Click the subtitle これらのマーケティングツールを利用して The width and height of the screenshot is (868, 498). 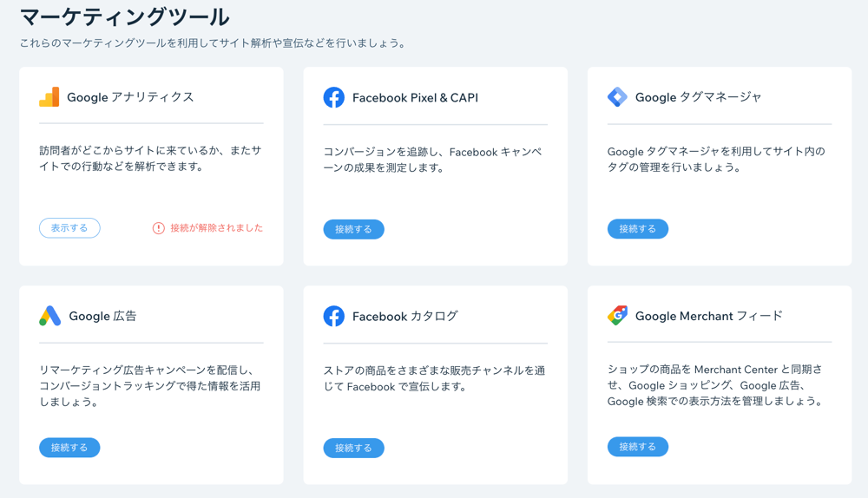[x=213, y=43]
